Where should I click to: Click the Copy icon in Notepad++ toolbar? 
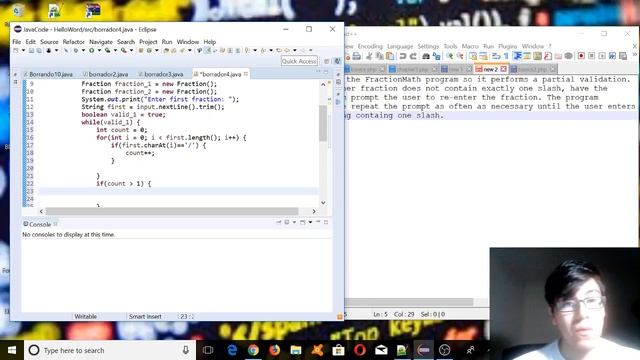[x=379, y=56]
